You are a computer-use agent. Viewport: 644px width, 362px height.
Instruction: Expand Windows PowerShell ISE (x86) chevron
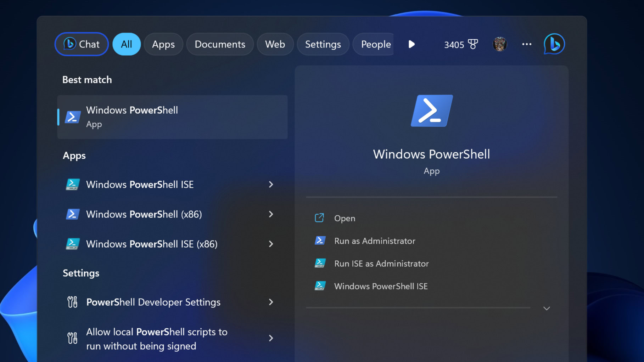tap(271, 244)
